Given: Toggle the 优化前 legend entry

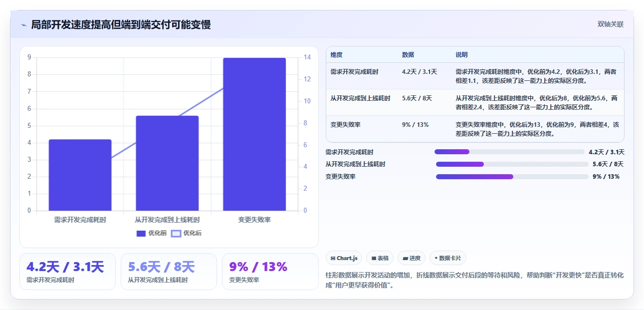Looking at the screenshot, I should coord(152,233).
